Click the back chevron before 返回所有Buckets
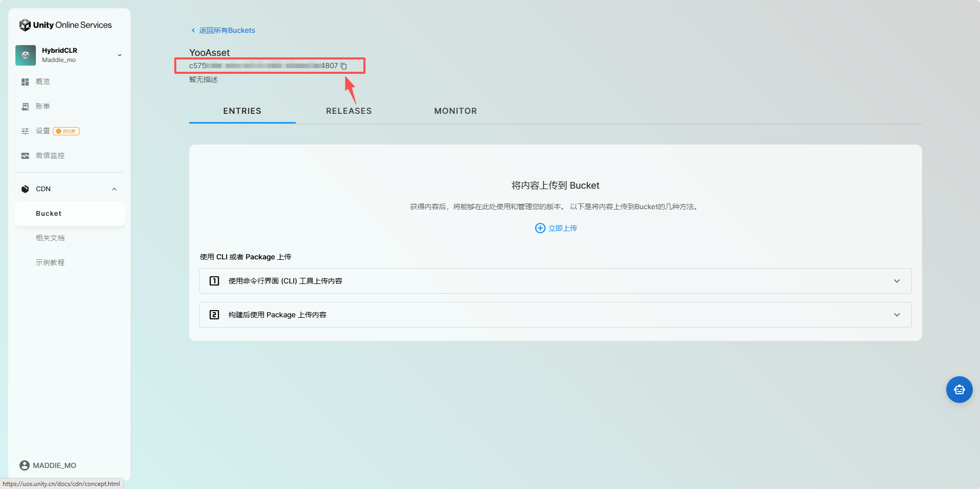980x489 pixels. pos(193,30)
